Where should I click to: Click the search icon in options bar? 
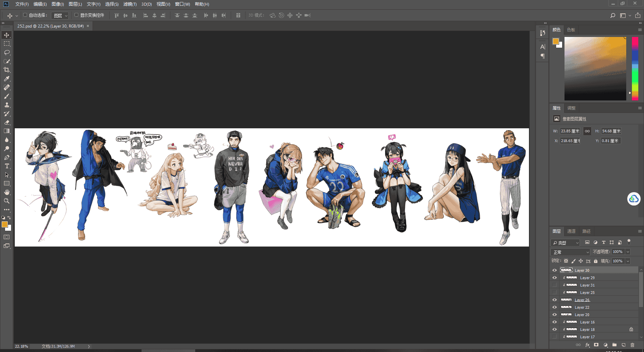613,15
